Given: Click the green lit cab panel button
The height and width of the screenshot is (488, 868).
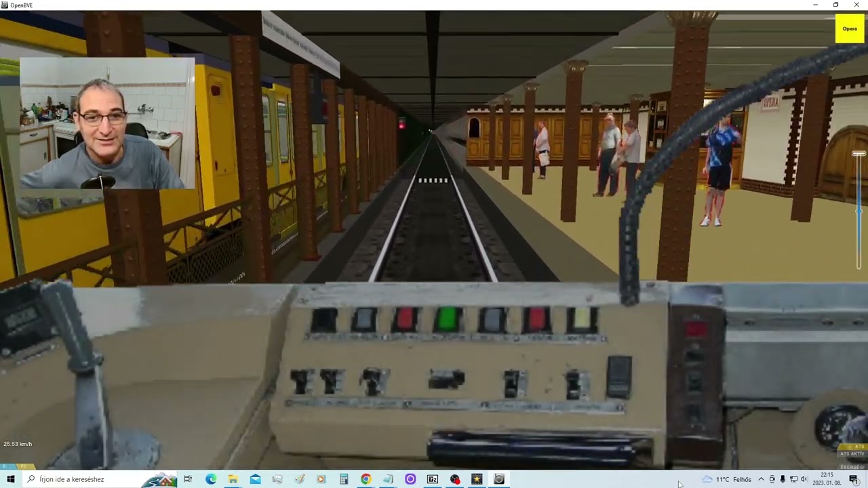Looking at the screenshot, I should tap(448, 320).
